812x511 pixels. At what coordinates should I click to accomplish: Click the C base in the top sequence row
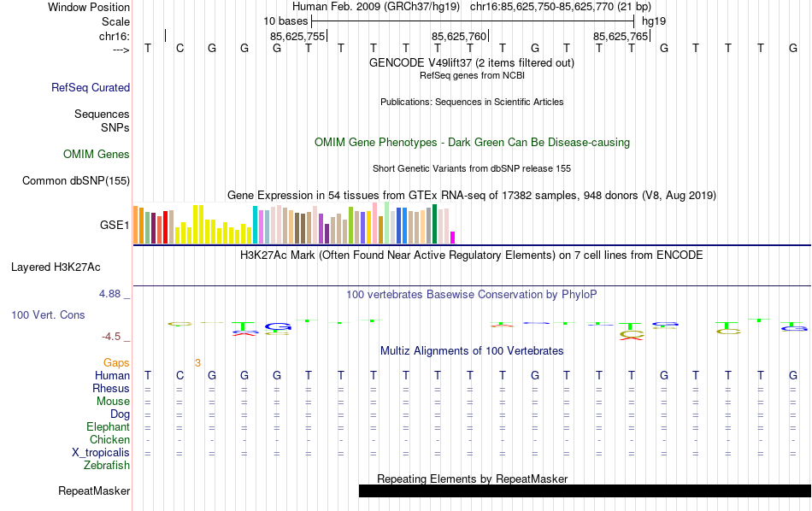coord(179,49)
